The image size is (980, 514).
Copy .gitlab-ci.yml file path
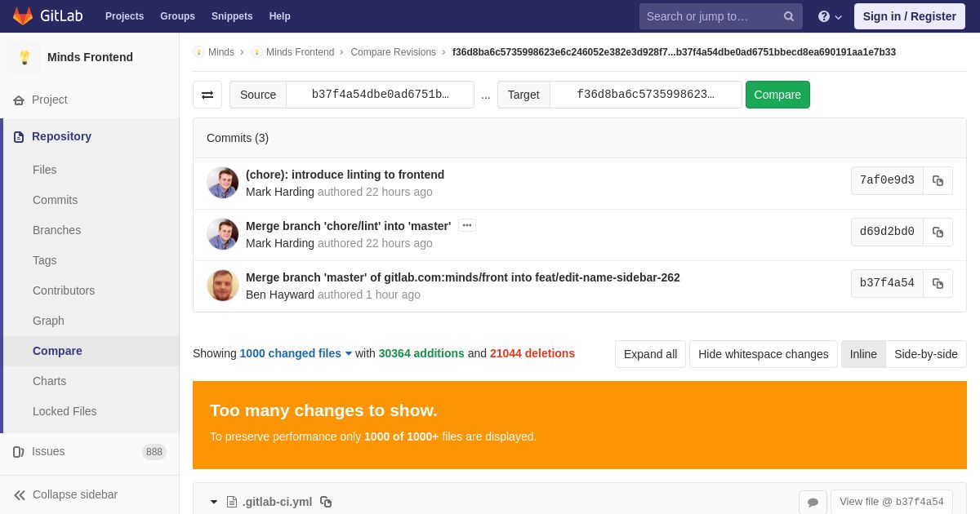(x=326, y=502)
